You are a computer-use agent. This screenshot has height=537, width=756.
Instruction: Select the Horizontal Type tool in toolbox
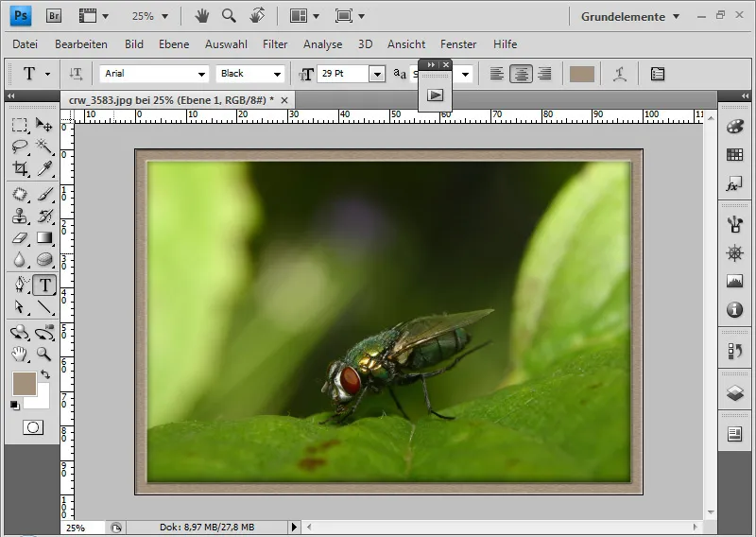(x=44, y=286)
